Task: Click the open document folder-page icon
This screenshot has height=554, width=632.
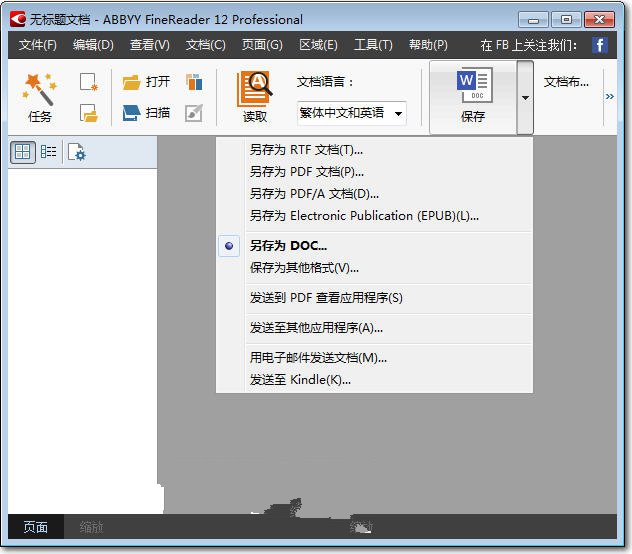Action: click(89, 113)
